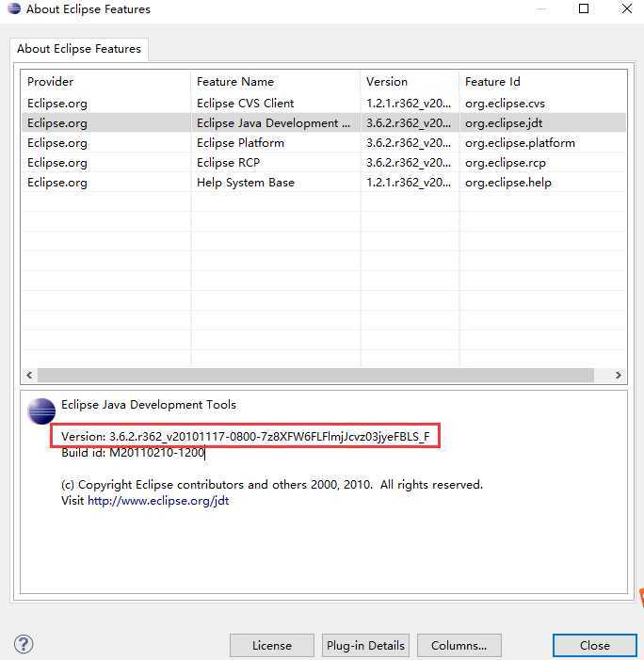The image size is (644, 660).
Task: Click the Eclipse icon in the title bar
Action: pos(14,8)
